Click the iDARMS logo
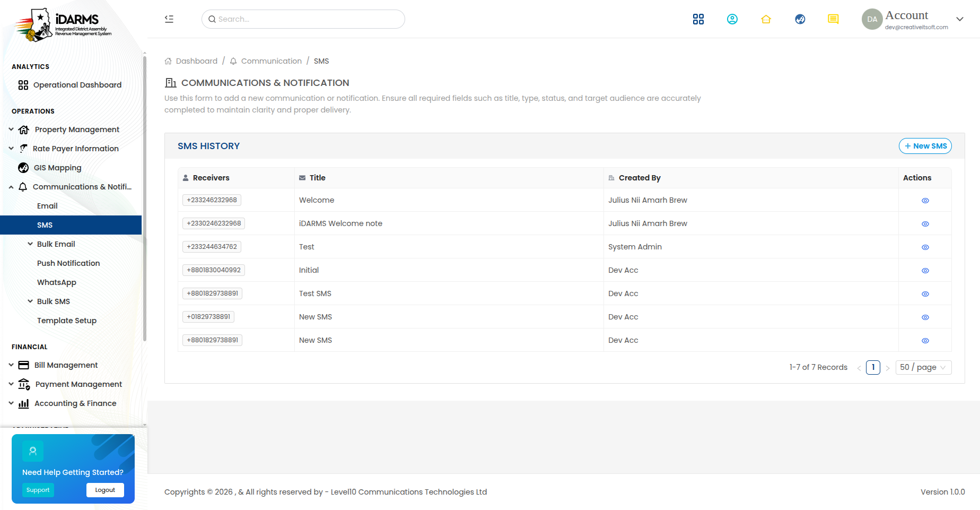The width and height of the screenshot is (980, 510). tap(63, 25)
